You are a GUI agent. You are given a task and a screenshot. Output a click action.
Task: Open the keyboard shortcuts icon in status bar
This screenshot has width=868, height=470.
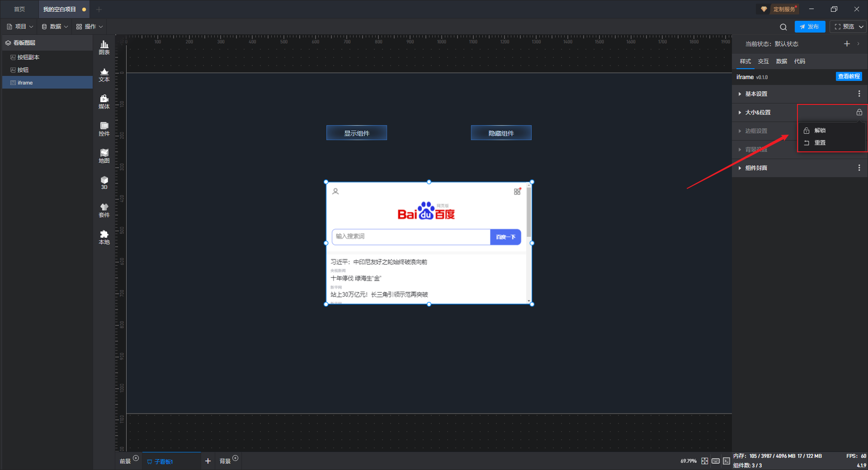click(x=715, y=461)
